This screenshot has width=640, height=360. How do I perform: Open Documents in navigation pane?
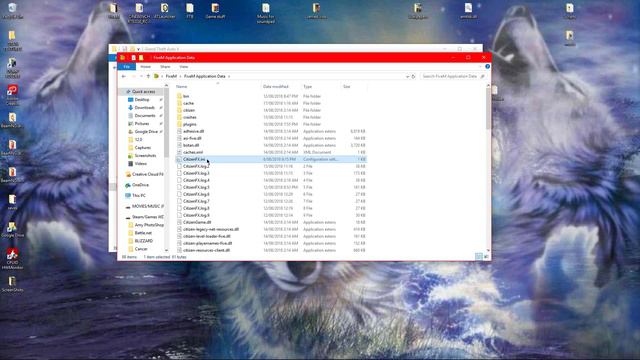click(144, 116)
